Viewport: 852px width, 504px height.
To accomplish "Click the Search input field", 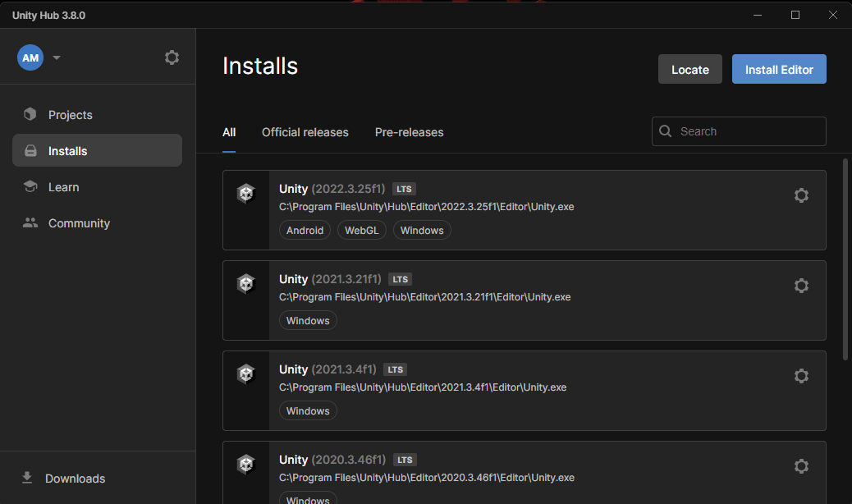I will (739, 131).
